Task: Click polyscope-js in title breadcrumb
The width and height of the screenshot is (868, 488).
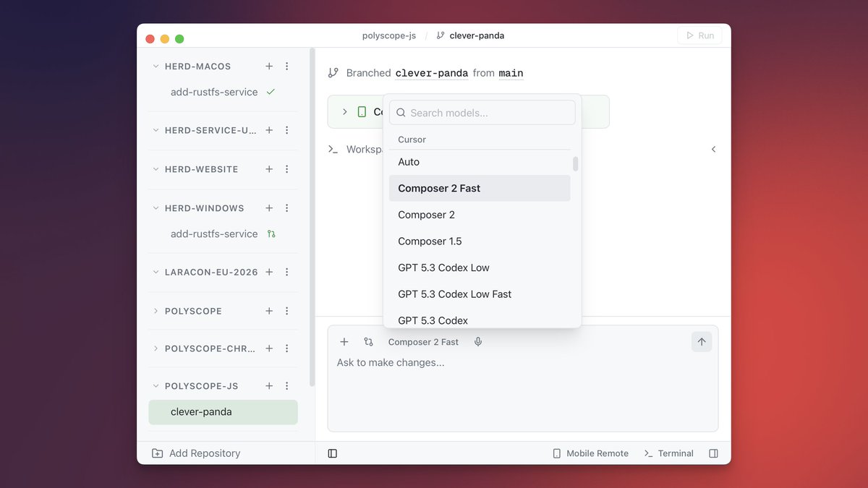Action: coord(389,35)
